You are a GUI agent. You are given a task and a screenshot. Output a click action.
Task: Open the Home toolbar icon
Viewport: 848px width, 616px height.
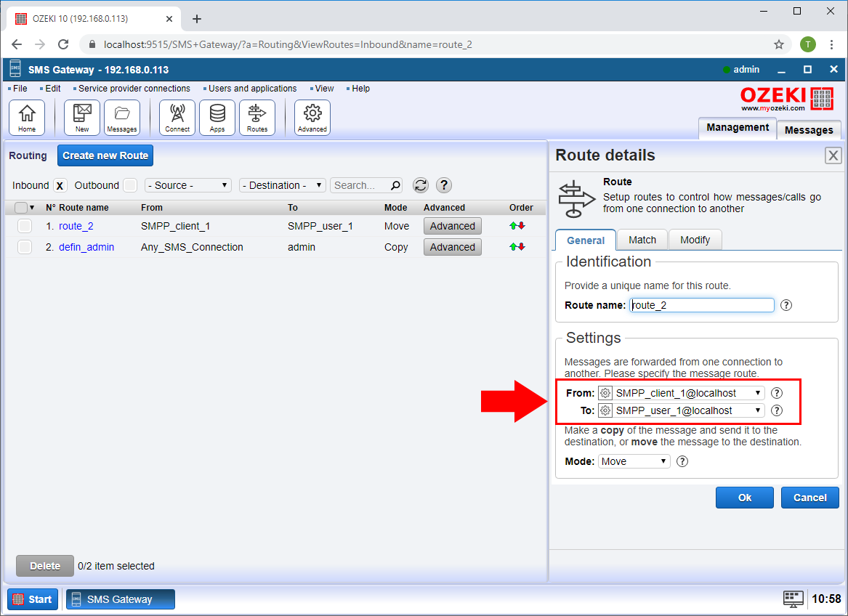tap(27, 118)
